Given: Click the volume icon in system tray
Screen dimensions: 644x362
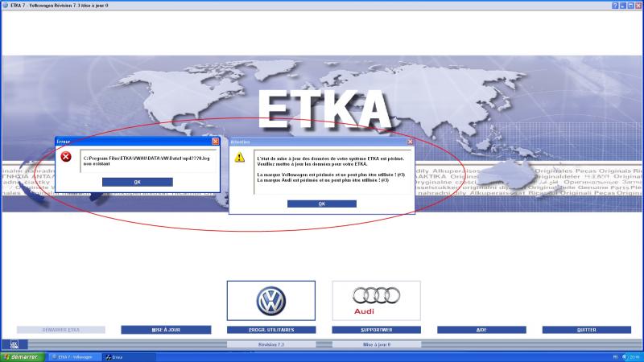Looking at the screenshot, I should (625, 357).
